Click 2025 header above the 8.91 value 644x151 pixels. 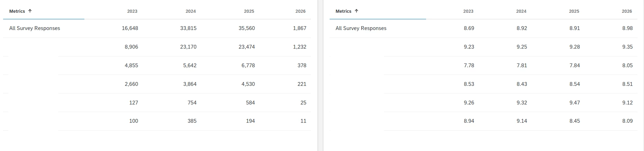[x=574, y=11]
